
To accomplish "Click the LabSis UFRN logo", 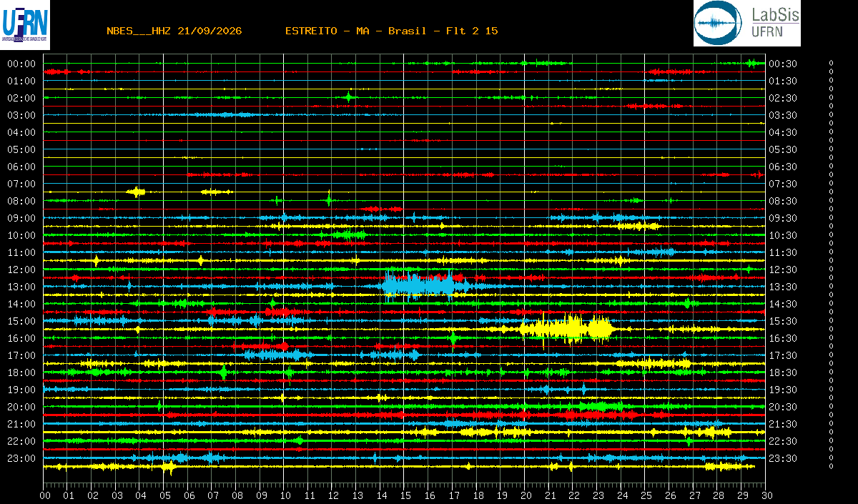I will coord(746,23).
